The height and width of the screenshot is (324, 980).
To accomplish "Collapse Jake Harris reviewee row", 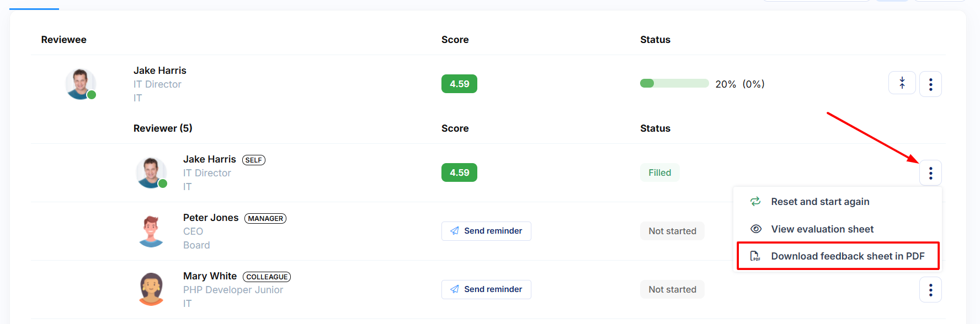I will pyautogui.click(x=902, y=84).
